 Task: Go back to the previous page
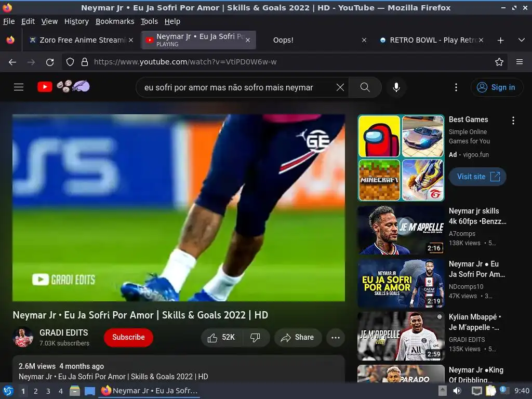(12, 62)
